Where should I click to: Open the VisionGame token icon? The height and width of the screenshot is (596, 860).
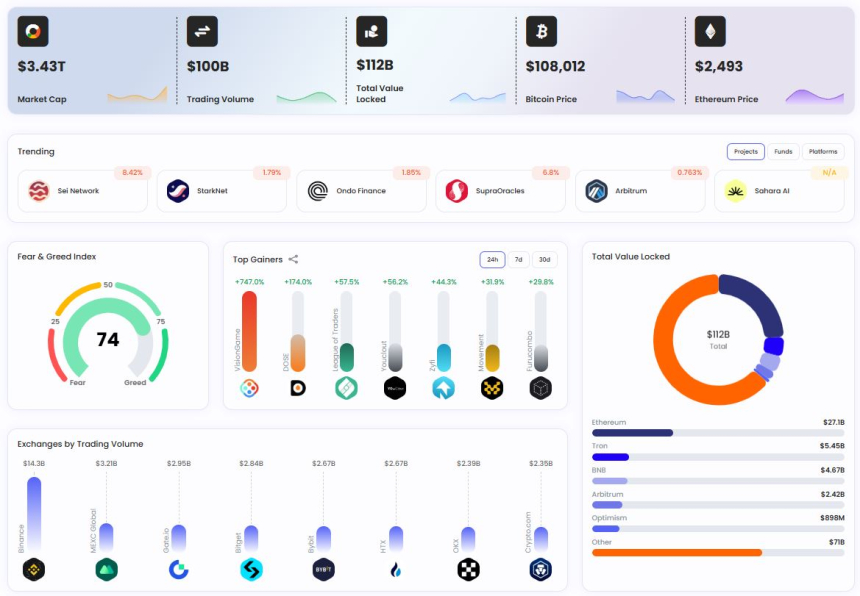(249, 388)
